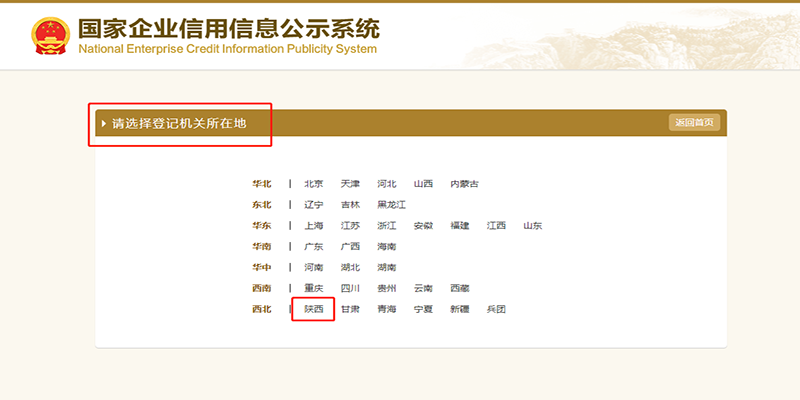
Task: Click the 国家企业信用信息公示系统 site title
Action: pos(229,29)
